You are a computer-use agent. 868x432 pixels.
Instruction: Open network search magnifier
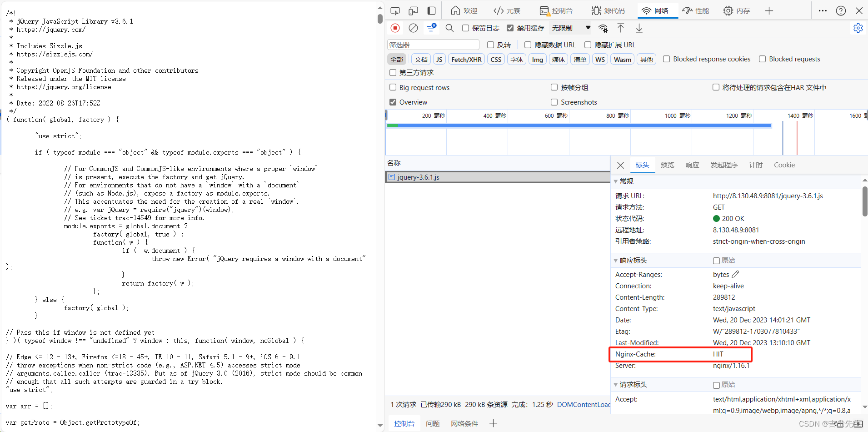[449, 28]
